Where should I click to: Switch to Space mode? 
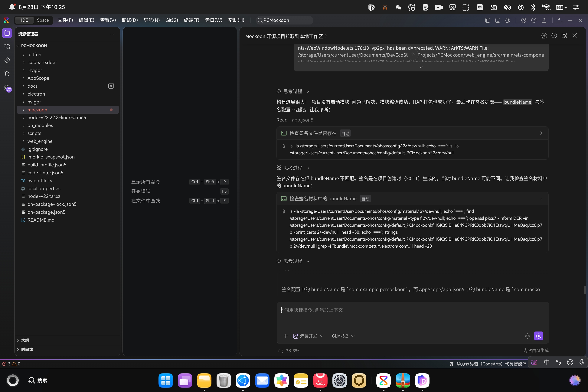coord(43,20)
